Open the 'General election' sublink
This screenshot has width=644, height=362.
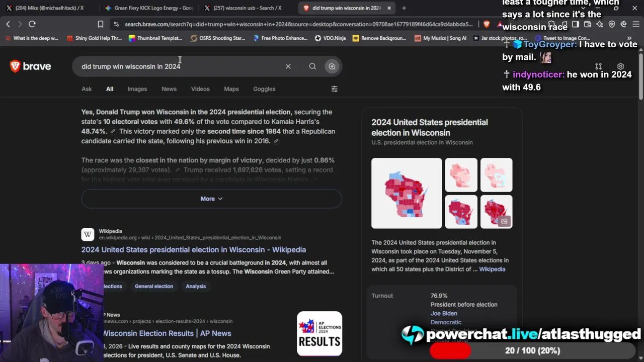154,287
